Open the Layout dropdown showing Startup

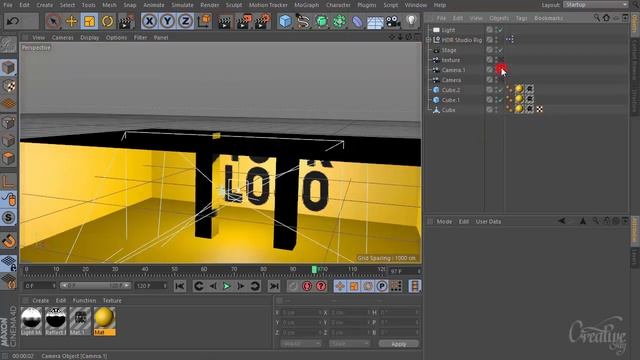tap(596, 4)
